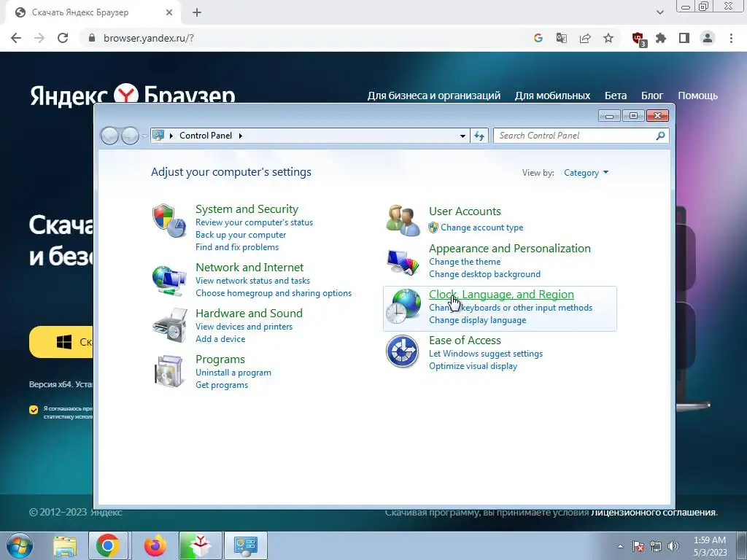Open Network and Internet globe icon
The width and height of the screenshot is (747, 560).
(169, 280)
